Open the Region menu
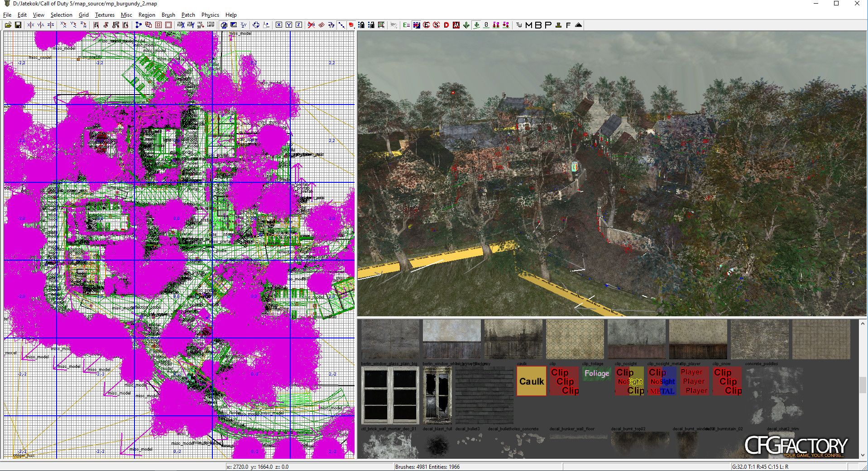The image size is (868, 471). click(x=147, y=15)
